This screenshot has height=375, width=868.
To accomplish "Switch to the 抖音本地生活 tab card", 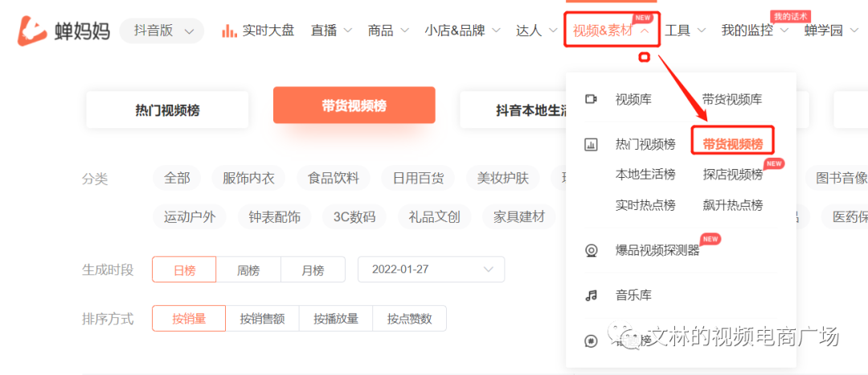I will (513, 110).
